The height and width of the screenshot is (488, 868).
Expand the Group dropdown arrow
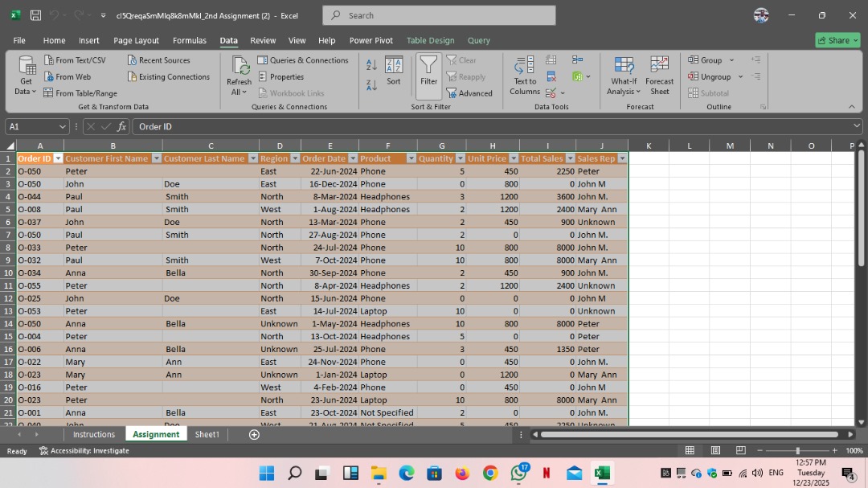(x=731, y=59)
